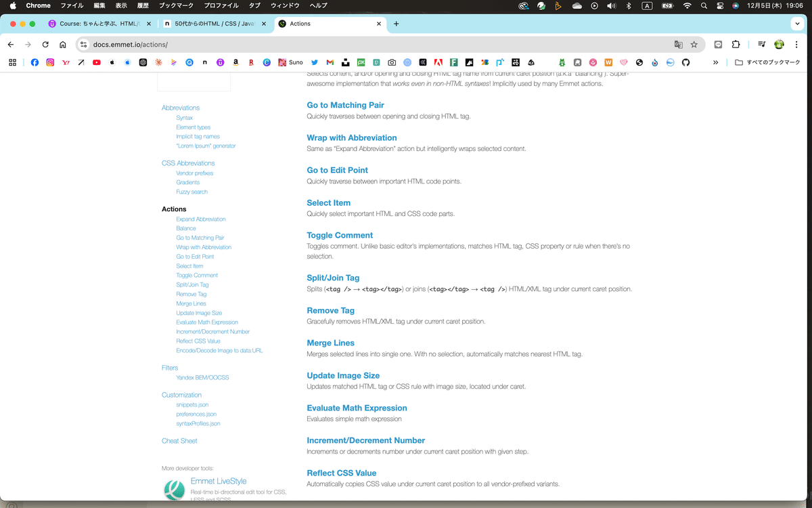Open the Go to Matching Pair heading link
The width and height of the screenshot is (812, 508).
(x=345, y=105)
